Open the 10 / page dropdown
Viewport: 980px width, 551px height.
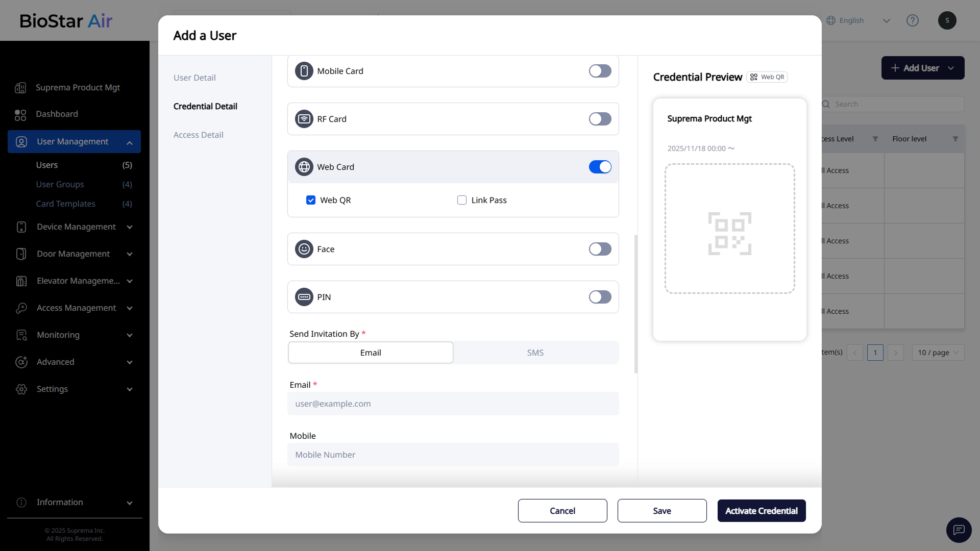point(938,353)
